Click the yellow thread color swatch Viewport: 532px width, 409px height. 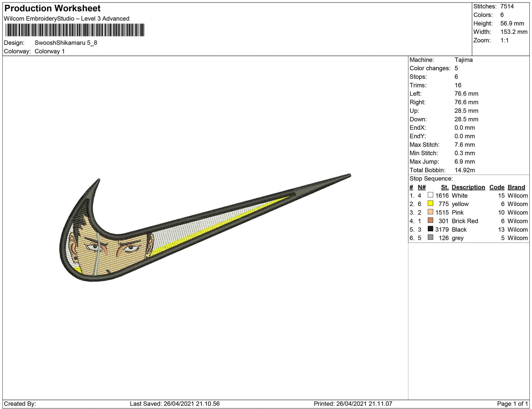430,203
